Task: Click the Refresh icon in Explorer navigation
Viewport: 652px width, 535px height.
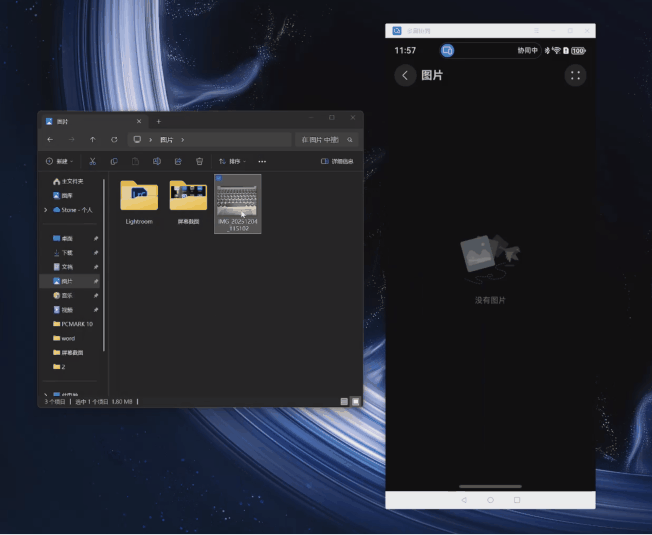Action: pyautogui.click(x=114, y=139)
